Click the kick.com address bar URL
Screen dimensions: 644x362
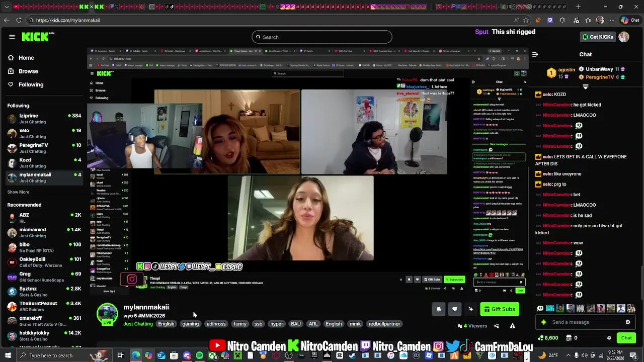pos(68,20)
